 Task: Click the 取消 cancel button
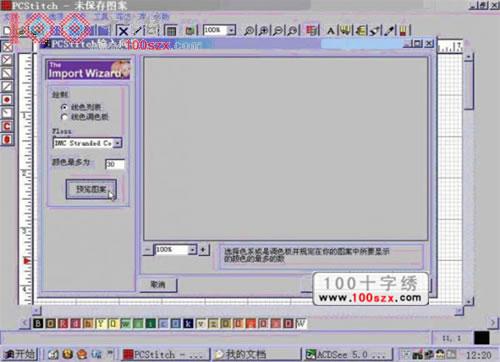[158, 284]
